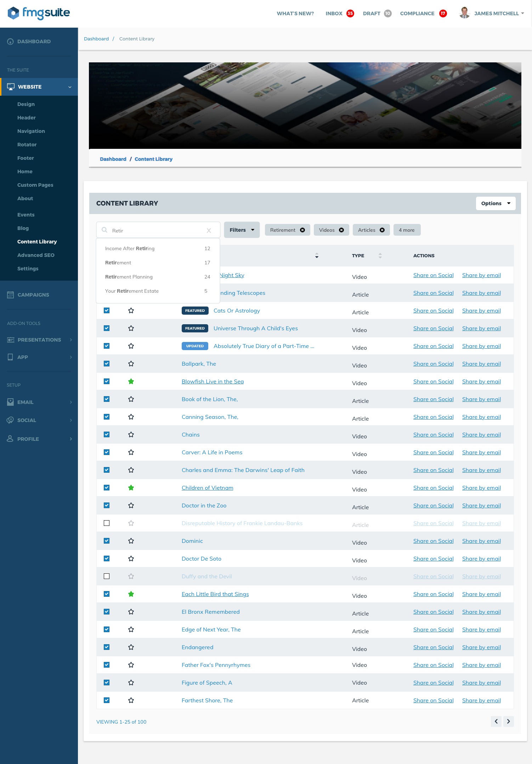Sort by the Type column
This screenshot has height=764, width=532.
click(x=380, y=255)
